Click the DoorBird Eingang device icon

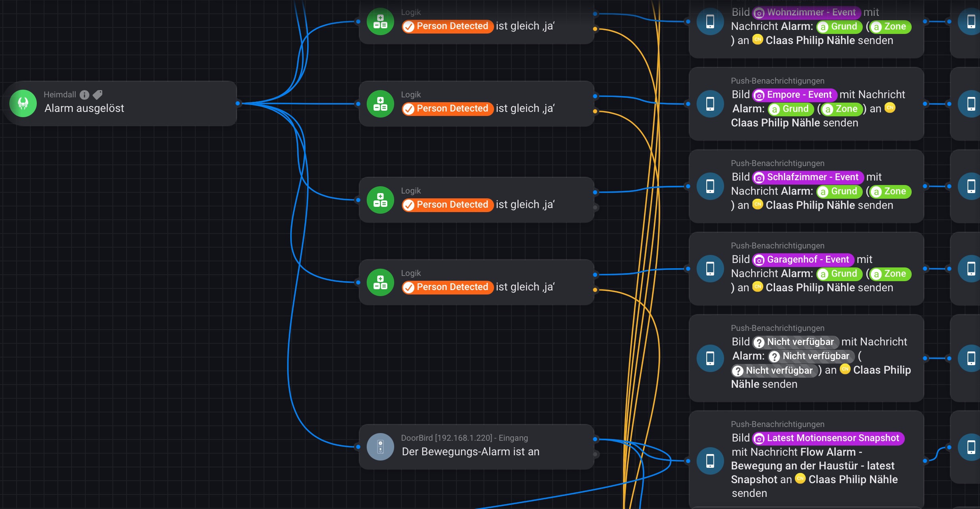click(380, 447)
